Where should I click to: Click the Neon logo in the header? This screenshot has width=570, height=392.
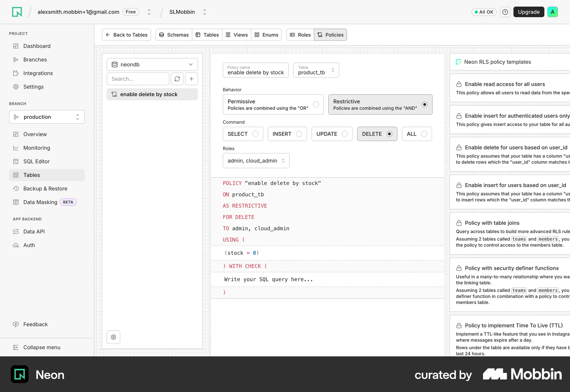point(17,12)
